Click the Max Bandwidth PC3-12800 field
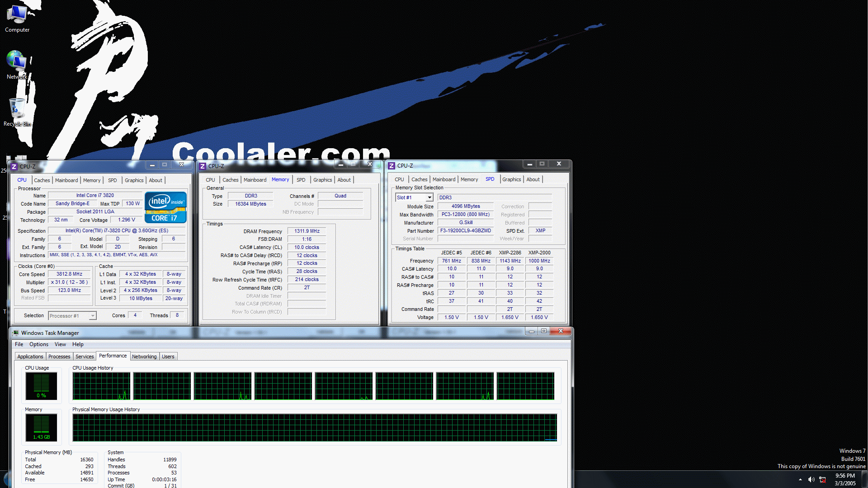The height and width of the screenshot is (488, 868). point(466,215)
